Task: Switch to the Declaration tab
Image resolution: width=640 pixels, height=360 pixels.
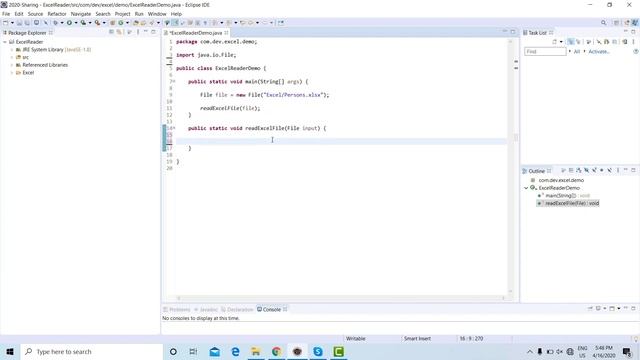Action: (x=237, y=309)
